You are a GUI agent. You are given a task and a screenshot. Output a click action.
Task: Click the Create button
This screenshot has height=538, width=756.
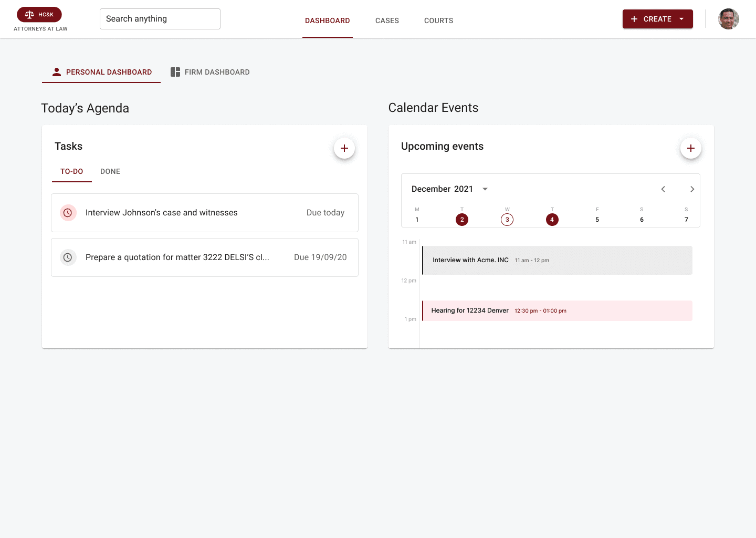[651, 19]
